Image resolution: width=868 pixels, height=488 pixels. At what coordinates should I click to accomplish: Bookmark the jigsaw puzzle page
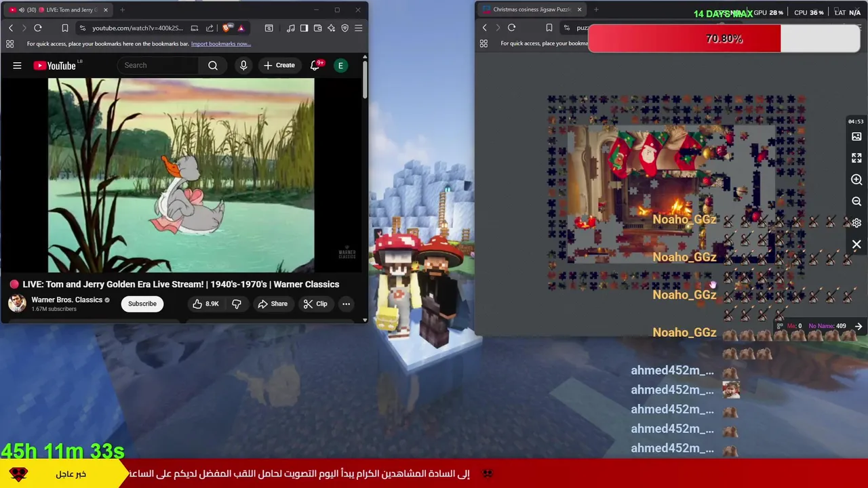coord(549,28)
